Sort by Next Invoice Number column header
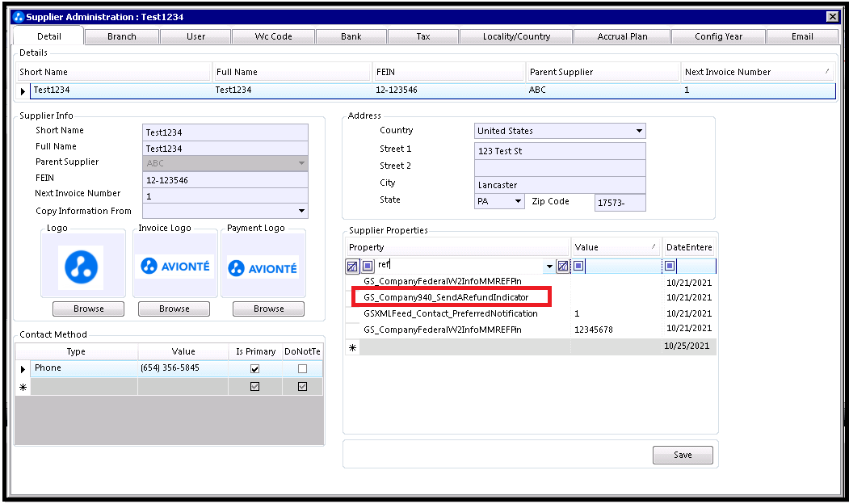Screen dimensions: 849x504 click(757, 72)
